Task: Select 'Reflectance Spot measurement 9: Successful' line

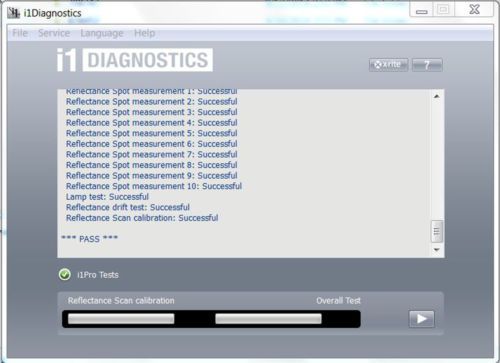Action: [x=152, y=176]
